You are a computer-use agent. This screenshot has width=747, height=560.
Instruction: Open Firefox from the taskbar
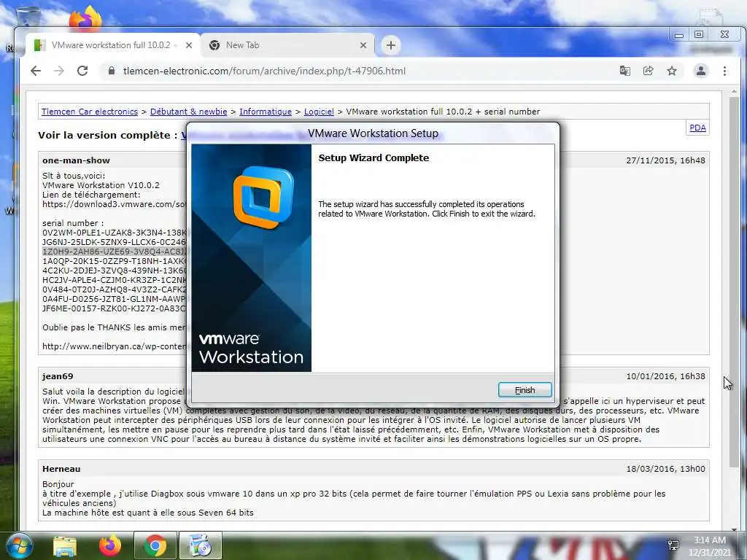(x=110, y=546)
